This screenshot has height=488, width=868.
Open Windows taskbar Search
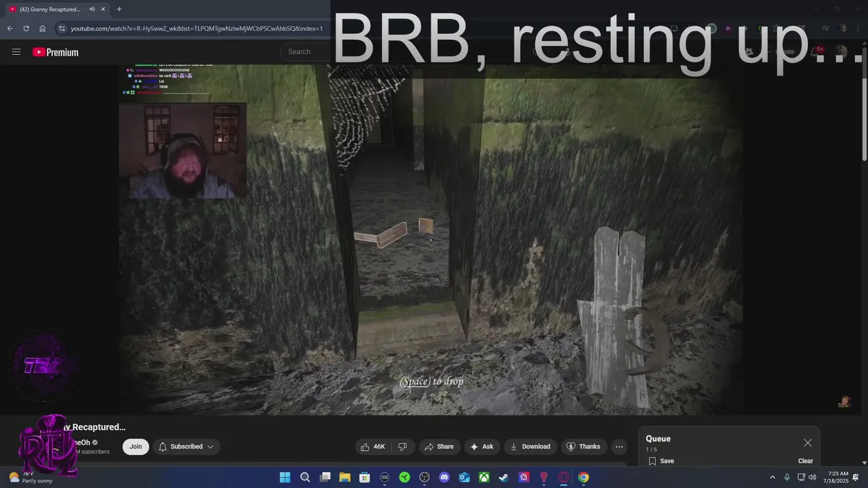pyautogui.click(x=305, y=477)
